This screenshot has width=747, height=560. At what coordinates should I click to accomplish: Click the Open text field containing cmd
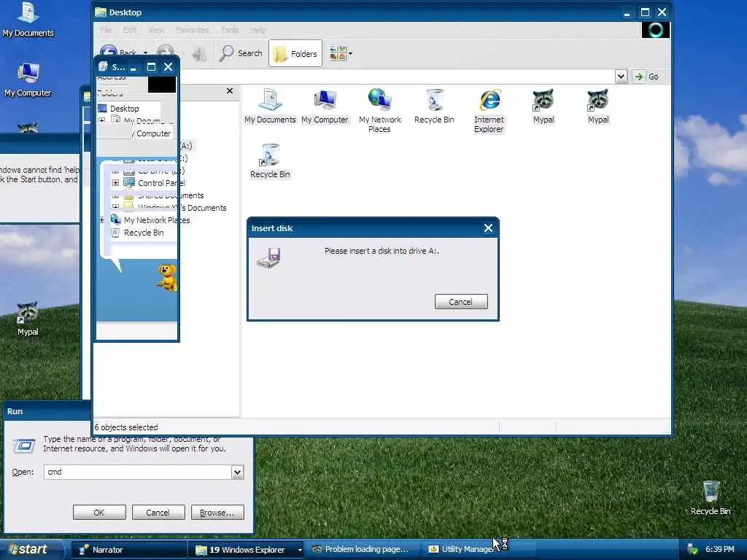[x=137, y=472]
